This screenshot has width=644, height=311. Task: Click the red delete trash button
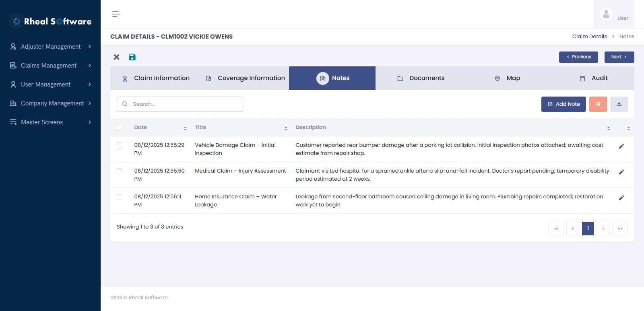point(598,104)
